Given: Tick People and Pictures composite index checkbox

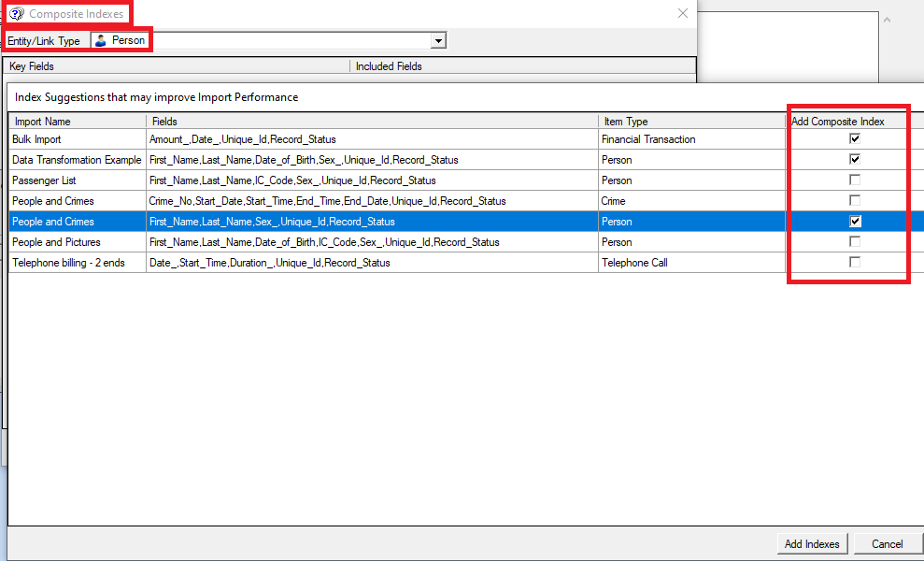Looking at the screenshot, I should [854, 241].
